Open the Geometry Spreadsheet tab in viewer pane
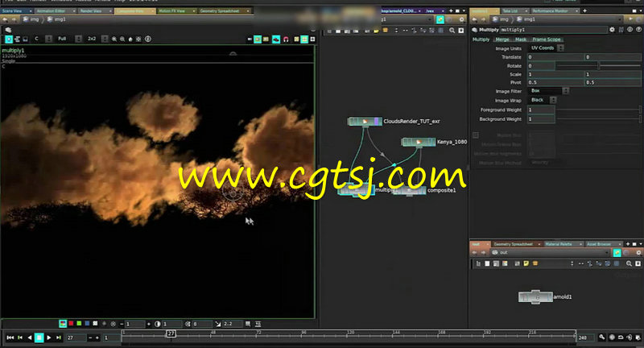This screenshot has height=348, width=644. tap(223, 10)
